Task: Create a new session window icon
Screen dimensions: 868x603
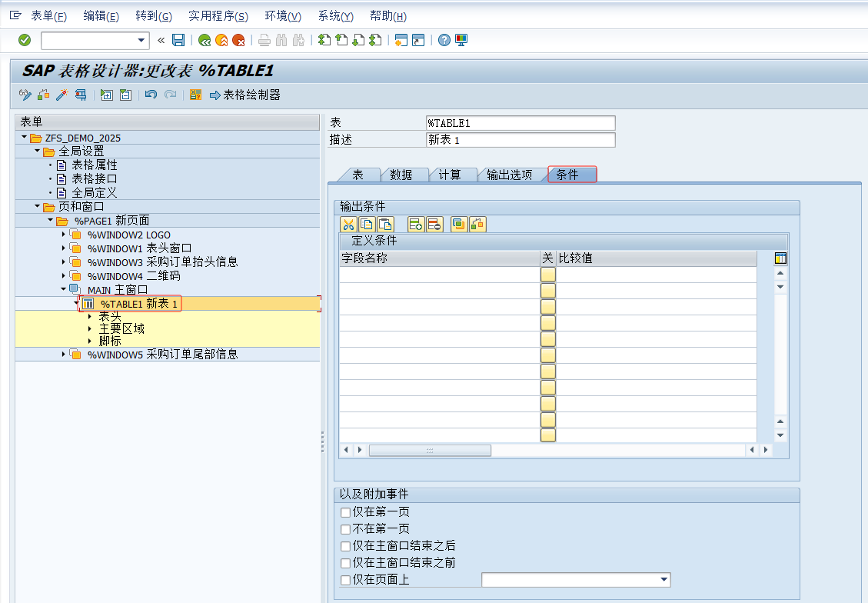Action: point(401,40)
